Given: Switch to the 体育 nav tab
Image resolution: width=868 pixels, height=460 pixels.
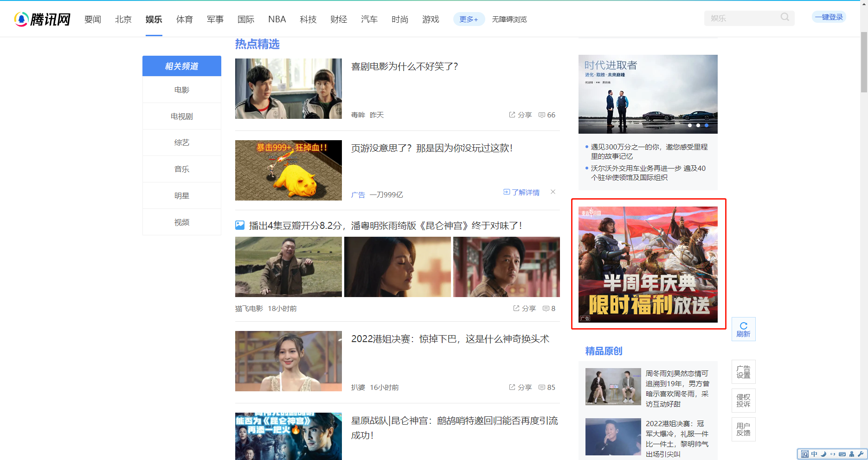Looking at the screenshot, I should tap(184, 19).
